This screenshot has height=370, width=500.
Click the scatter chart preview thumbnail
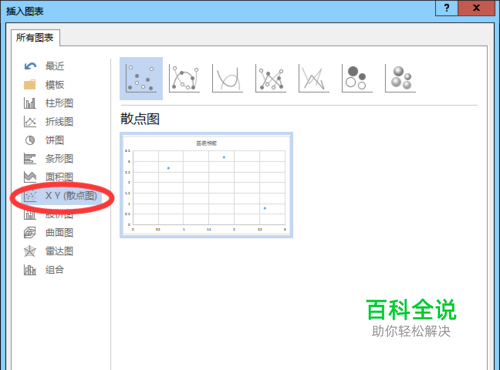click(206, 185)
